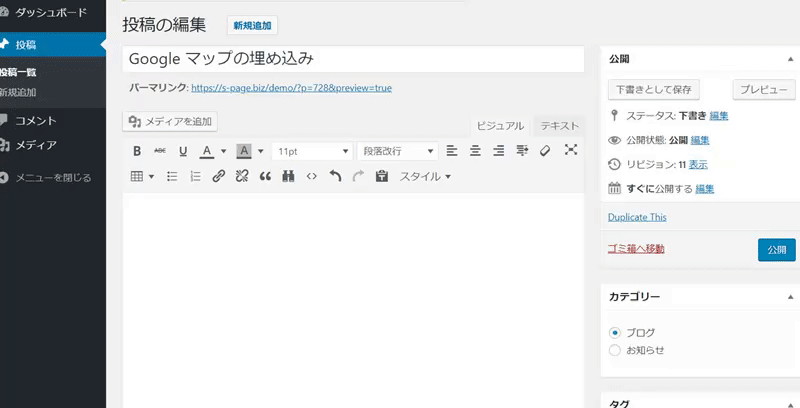This screenshot has width=800, height=408.
Task: Insert or edit link
Action: (219, 176)
